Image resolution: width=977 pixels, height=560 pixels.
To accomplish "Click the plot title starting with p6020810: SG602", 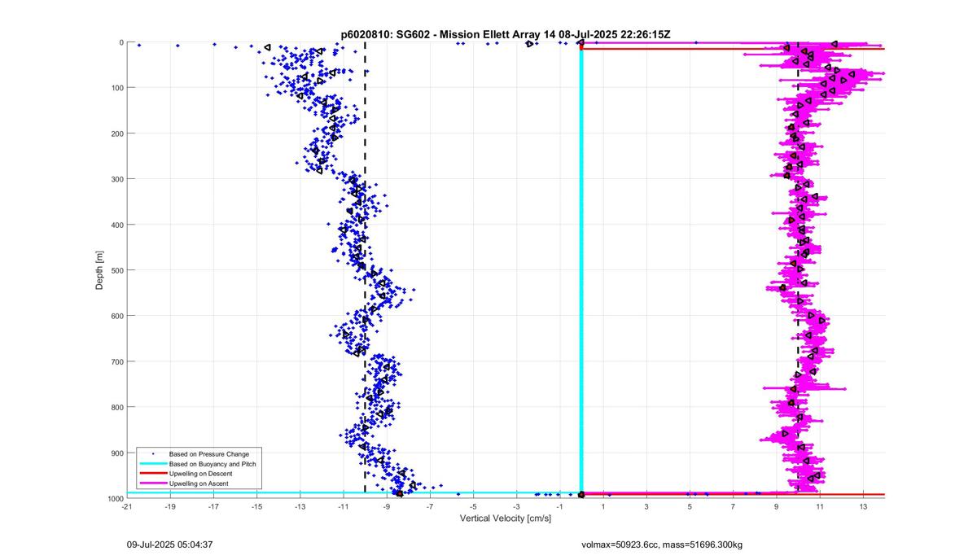I will click(x=506, y=34).
